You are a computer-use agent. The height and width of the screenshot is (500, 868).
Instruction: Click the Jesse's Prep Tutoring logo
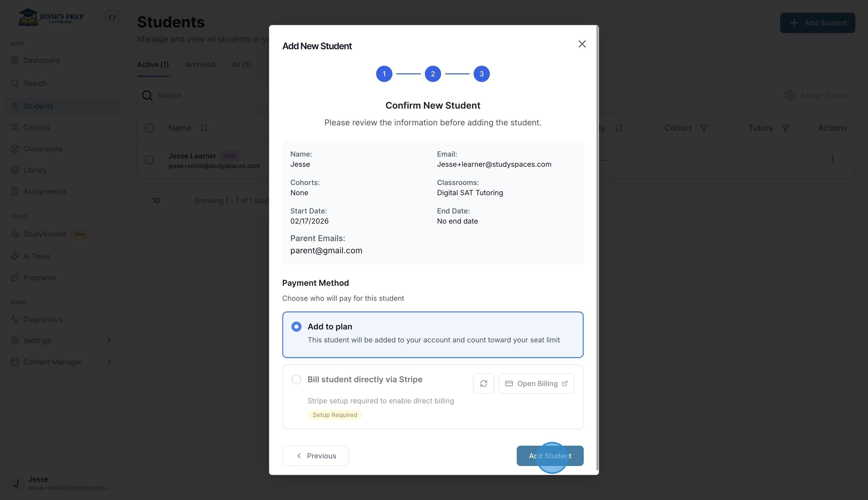tap(51, 17)
